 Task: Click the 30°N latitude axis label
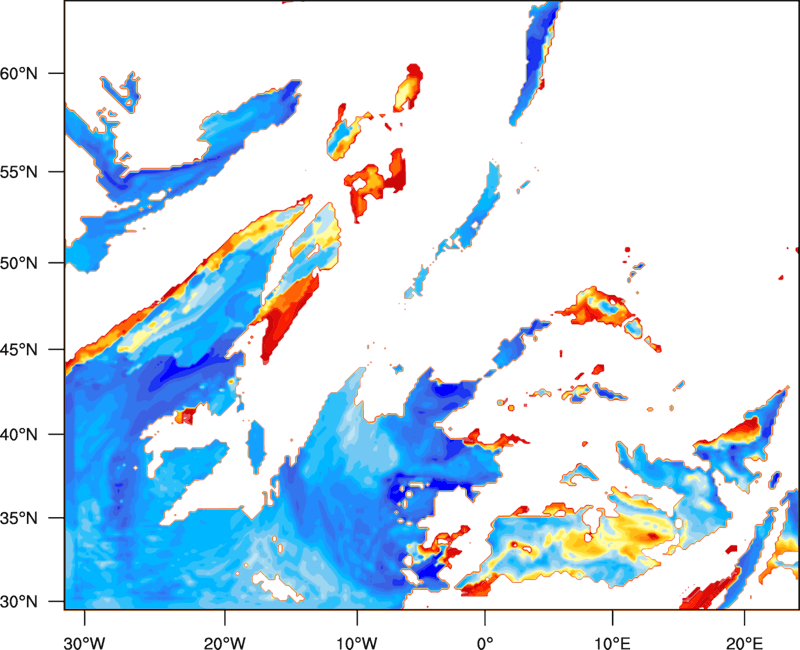[x=19, y=602]
